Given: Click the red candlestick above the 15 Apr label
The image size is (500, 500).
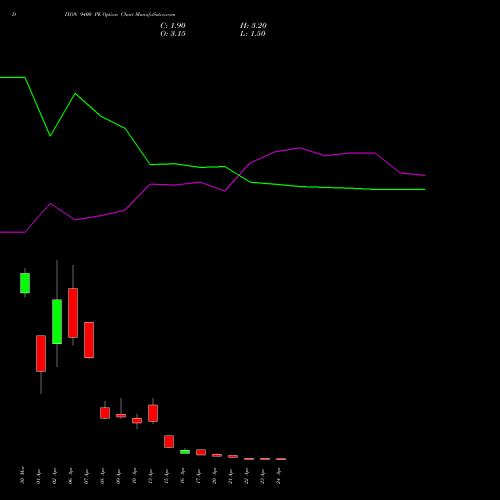Looking at the screenshot, I should pyautogui.click(x=169, y=441).
